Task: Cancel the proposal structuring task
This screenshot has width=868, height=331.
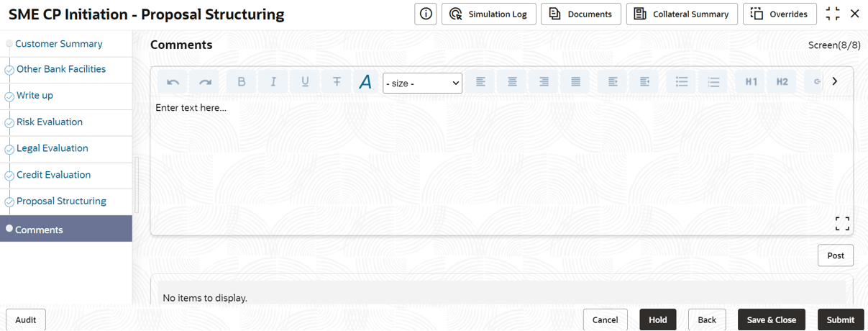Action: point(605,319)
